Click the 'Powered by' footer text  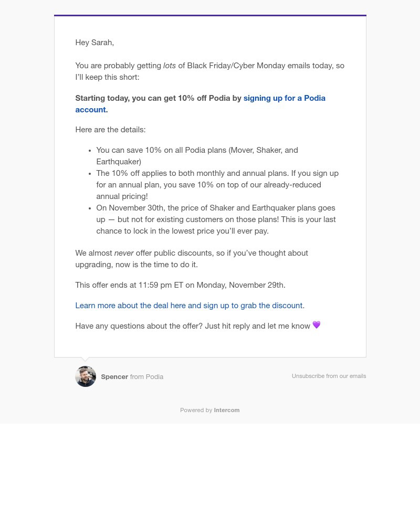point(196,411)
